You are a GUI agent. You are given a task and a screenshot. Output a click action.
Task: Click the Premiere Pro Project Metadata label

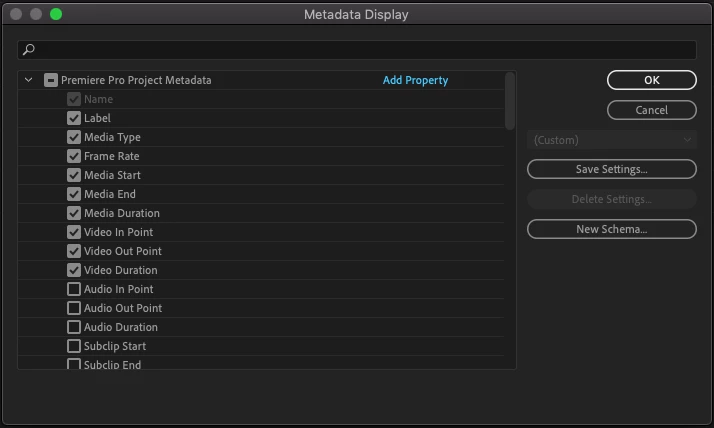click(x=136, y=80)
